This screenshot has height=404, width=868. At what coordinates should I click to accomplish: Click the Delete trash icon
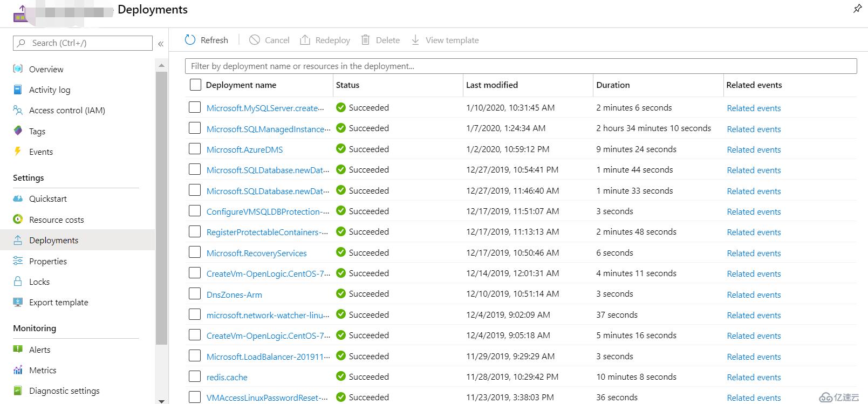[365, 40]
